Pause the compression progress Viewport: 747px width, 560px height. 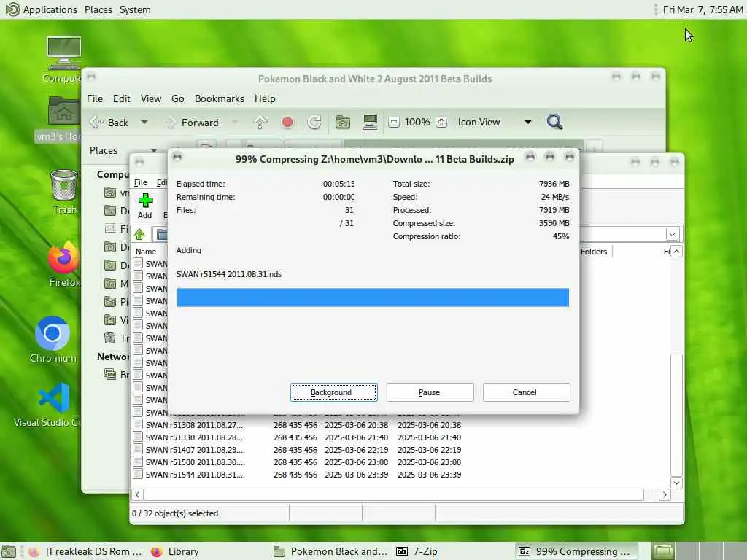(x=430, y=392)
